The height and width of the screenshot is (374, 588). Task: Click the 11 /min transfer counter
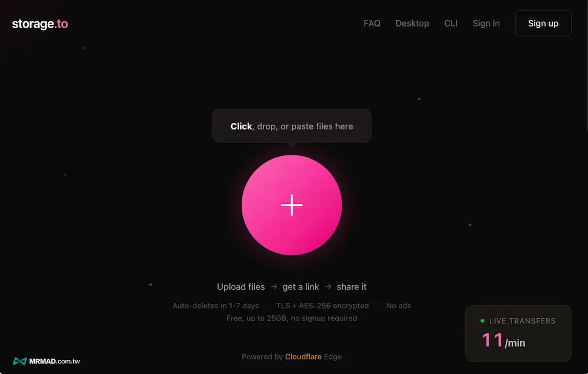tap(503, 340)
